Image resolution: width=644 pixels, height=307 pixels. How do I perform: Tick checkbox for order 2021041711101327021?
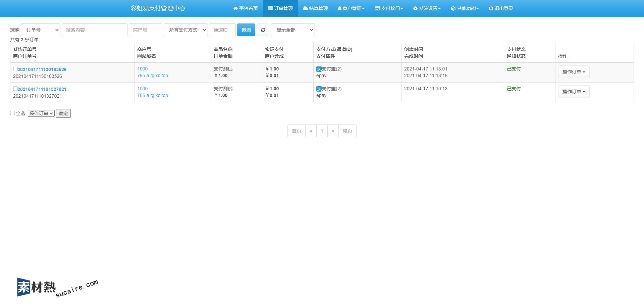[x=15, y=89]
